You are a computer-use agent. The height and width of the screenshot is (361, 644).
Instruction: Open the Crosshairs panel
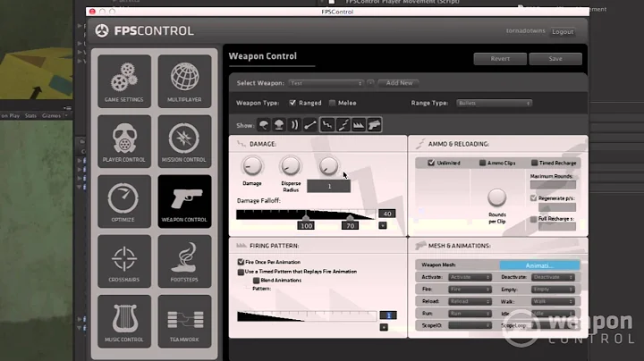coord(124,261)
